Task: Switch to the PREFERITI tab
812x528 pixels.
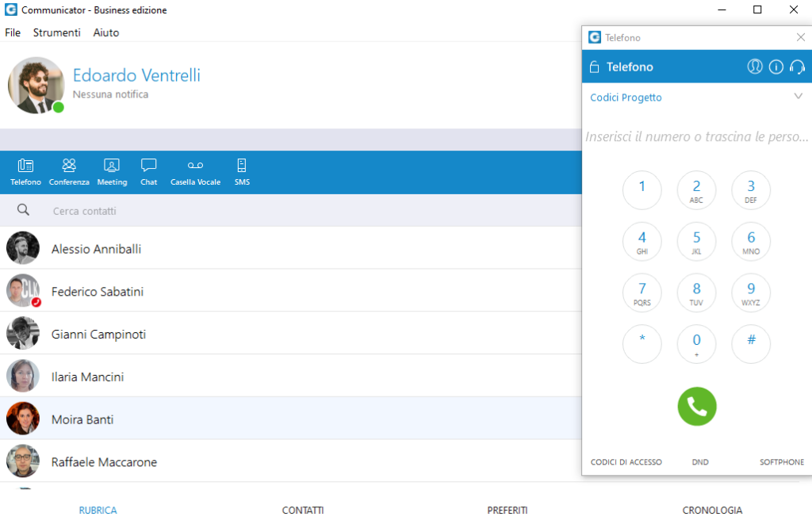Action: 507,511
